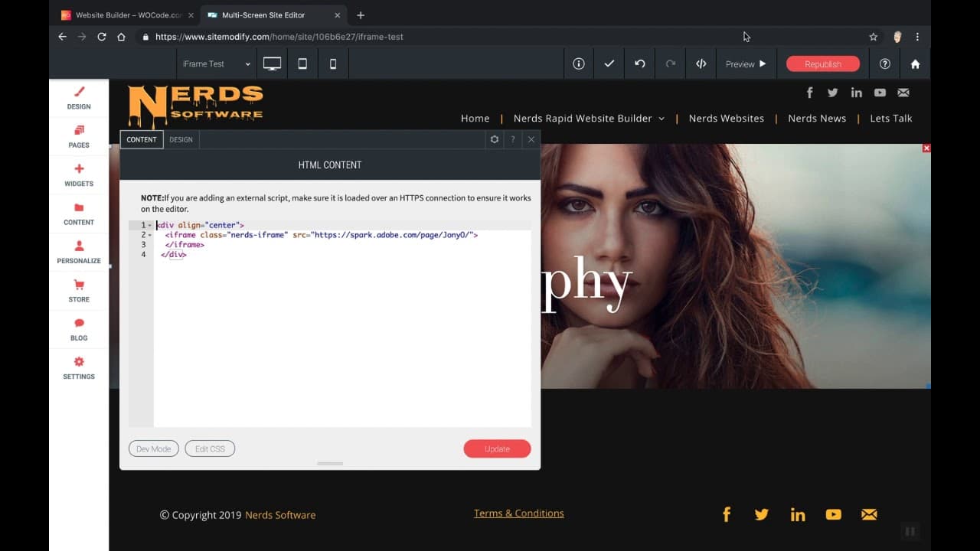
Task: Undo the last change
Action: pyautogui.click(x=640, y=64)
